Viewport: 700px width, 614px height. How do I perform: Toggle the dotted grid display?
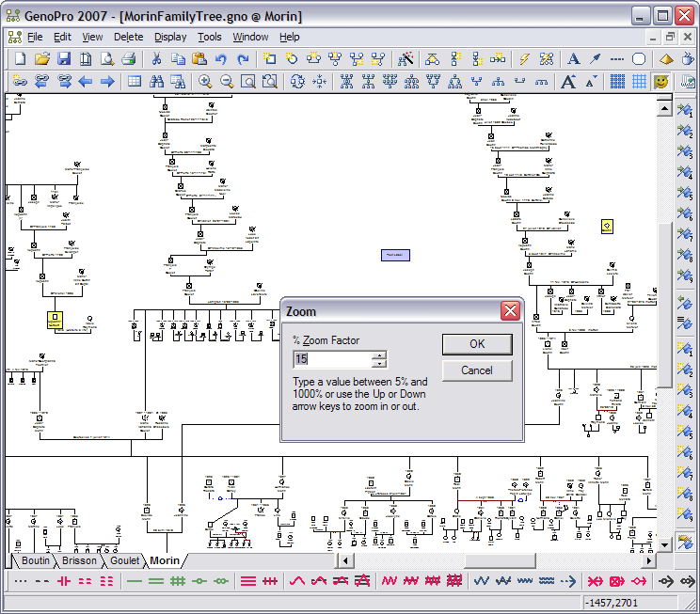coord(617,81)
